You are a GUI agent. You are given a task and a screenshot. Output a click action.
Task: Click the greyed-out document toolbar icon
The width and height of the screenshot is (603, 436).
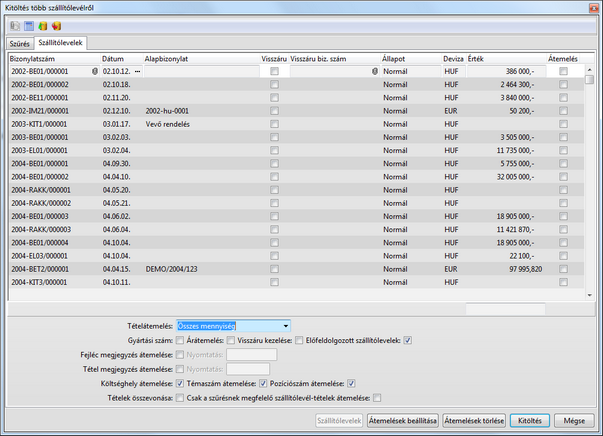point(15,26)
